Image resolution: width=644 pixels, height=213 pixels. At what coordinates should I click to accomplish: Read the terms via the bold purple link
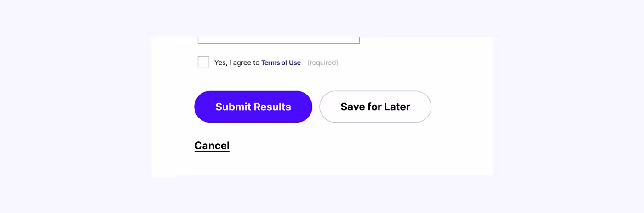281,63
